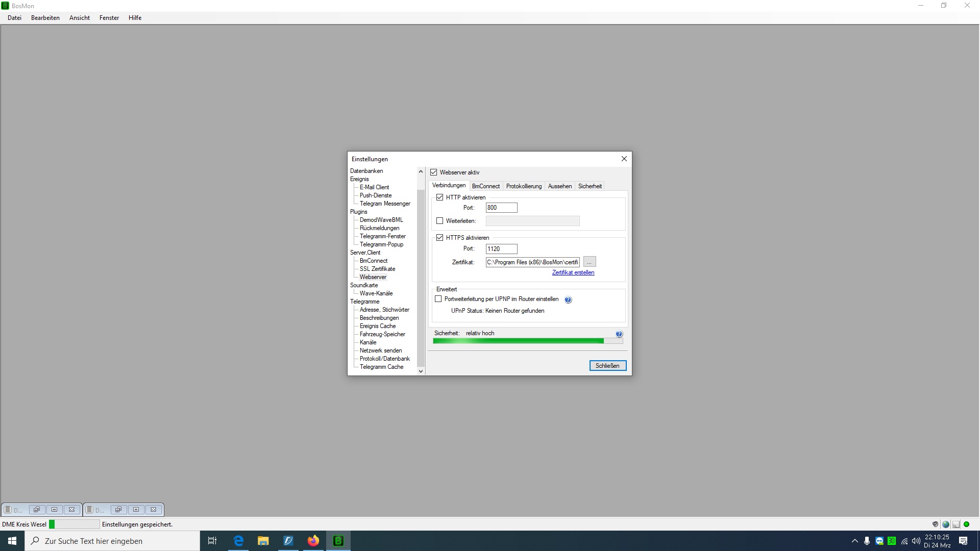Expand the Server:Client tree section
This screenshot has width=980, height=551.
pos(365,253)
